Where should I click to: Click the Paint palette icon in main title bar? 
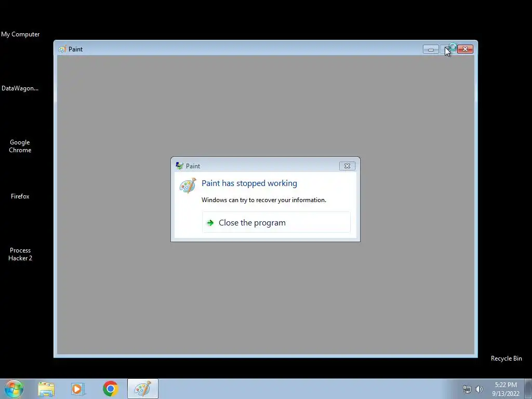click(62, 49)
